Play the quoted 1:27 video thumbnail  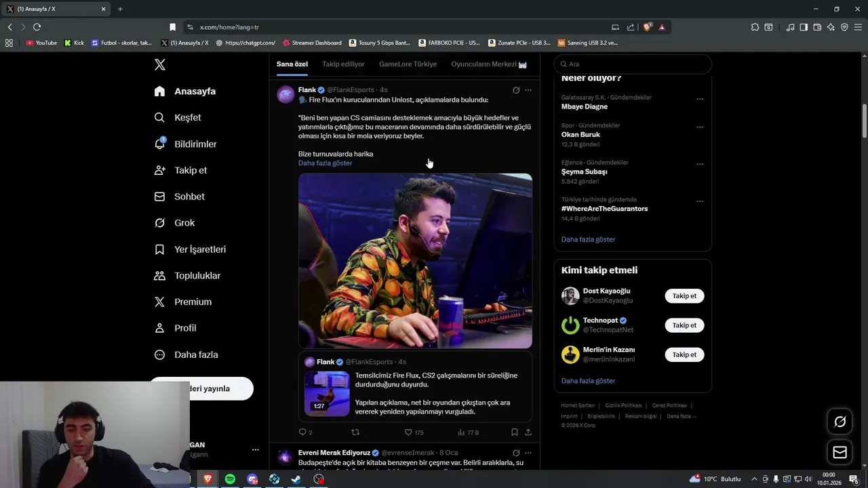(x=327, y=393)
